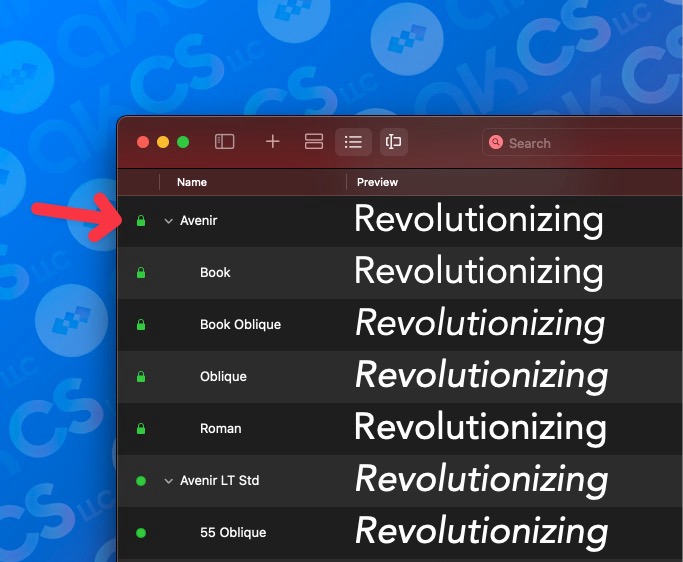Toggle green status dot for Avenir LT Std
This screenshot has width=683, height=562.
141,481
